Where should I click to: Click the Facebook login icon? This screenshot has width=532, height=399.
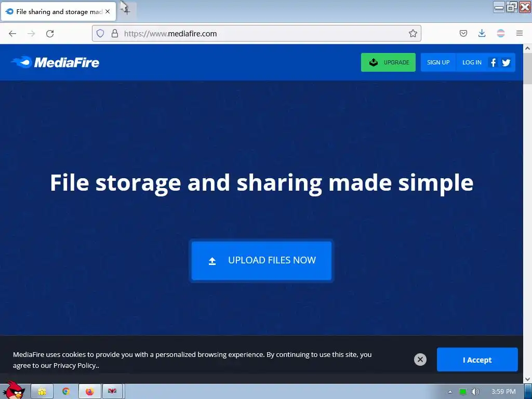pos(494,62)
